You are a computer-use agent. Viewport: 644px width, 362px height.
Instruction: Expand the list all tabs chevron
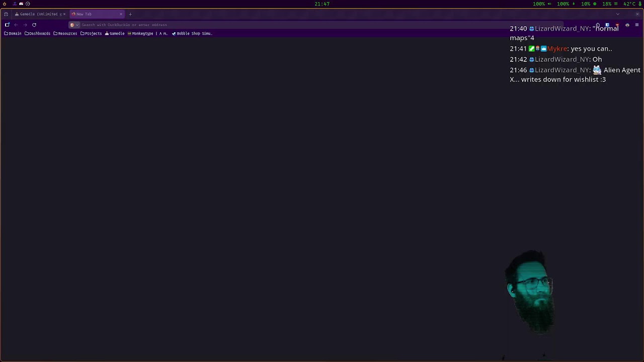tap(617, 14)
